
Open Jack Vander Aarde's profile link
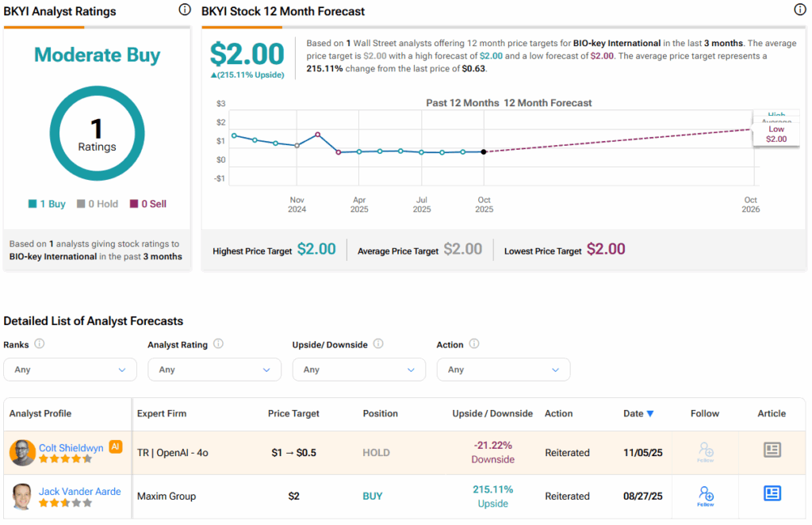tap(80, 491)
